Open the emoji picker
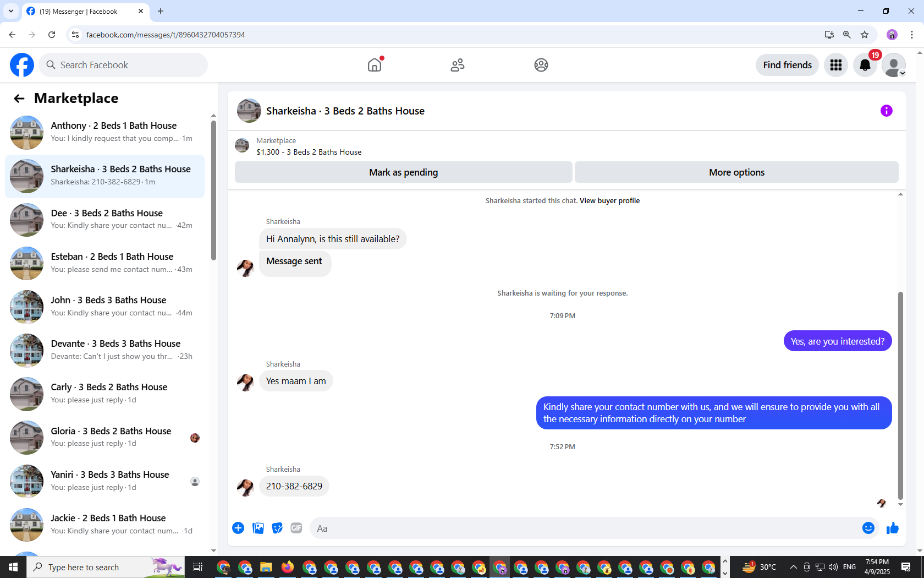924x578 pixels. [x=868, y=528]
